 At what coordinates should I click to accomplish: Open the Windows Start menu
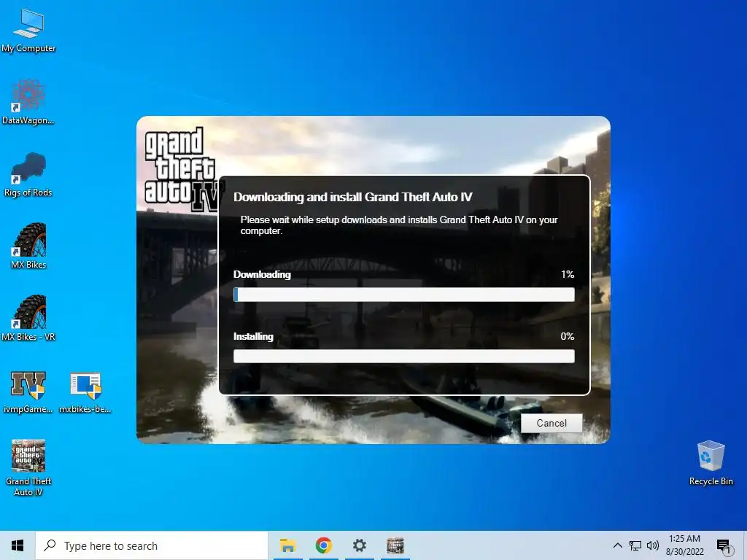[18, 545]
